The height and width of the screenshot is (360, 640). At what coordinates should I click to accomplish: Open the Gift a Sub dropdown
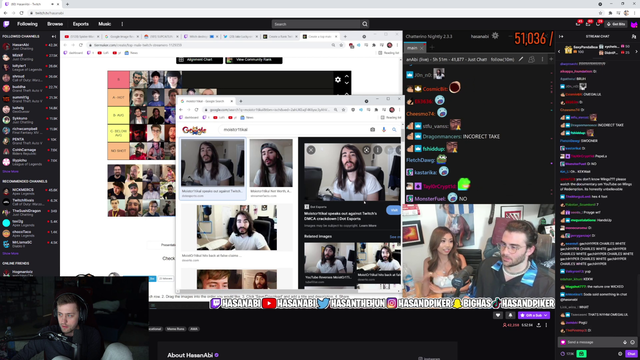[x=534, y=316]
